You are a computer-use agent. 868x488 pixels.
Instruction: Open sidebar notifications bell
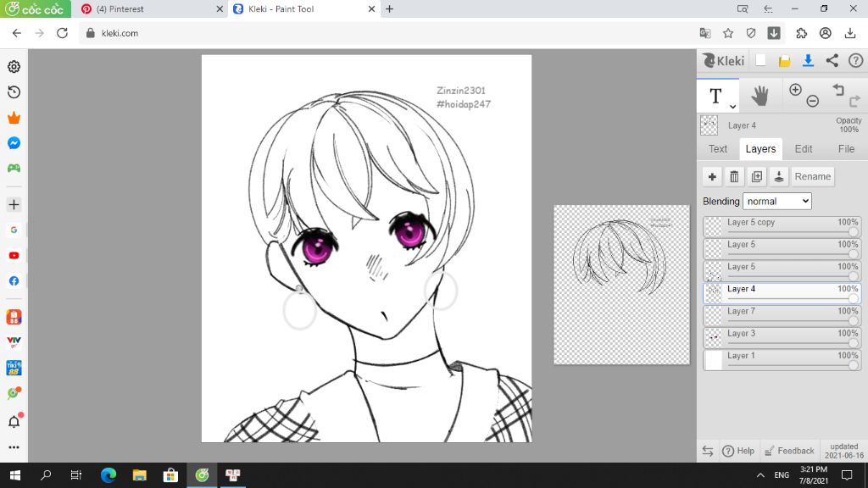[14, 421]
